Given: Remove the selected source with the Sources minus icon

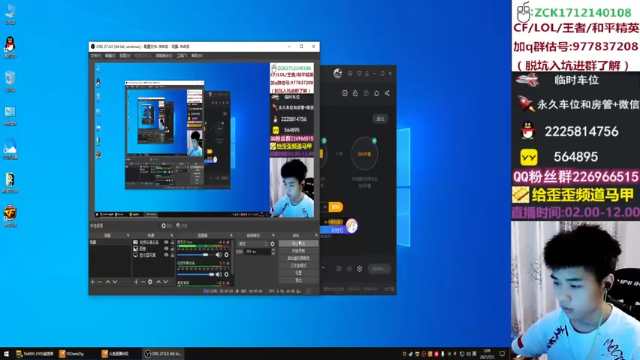Looking at the screenshot, I should click(143, 282).
